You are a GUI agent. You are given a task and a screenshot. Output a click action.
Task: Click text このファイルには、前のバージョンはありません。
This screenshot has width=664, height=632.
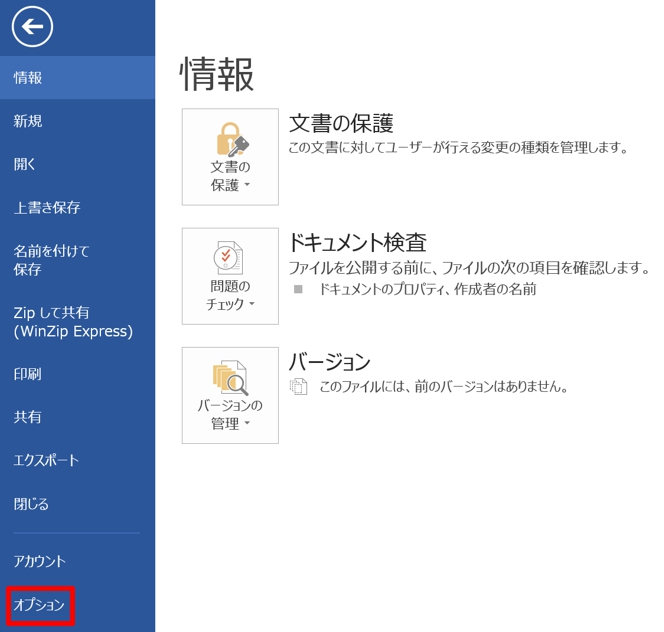[443, 386]
